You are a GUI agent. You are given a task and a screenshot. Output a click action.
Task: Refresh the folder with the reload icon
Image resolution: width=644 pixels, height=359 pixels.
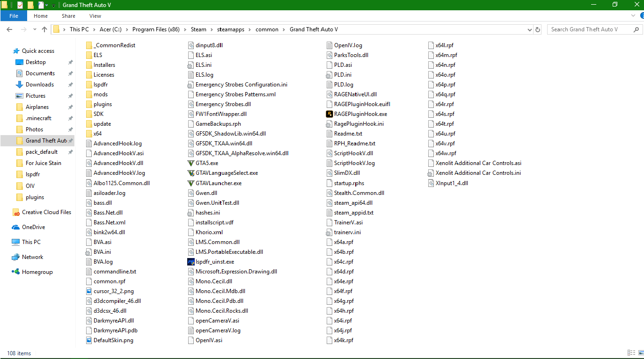[538, 29]
